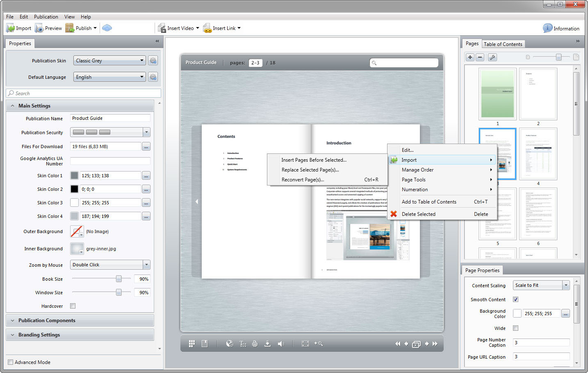Viewport: 588px width, 373px height.
Task: Choose Insert Pages Before Selected from the menu
Action: click(x=313, y=160)
